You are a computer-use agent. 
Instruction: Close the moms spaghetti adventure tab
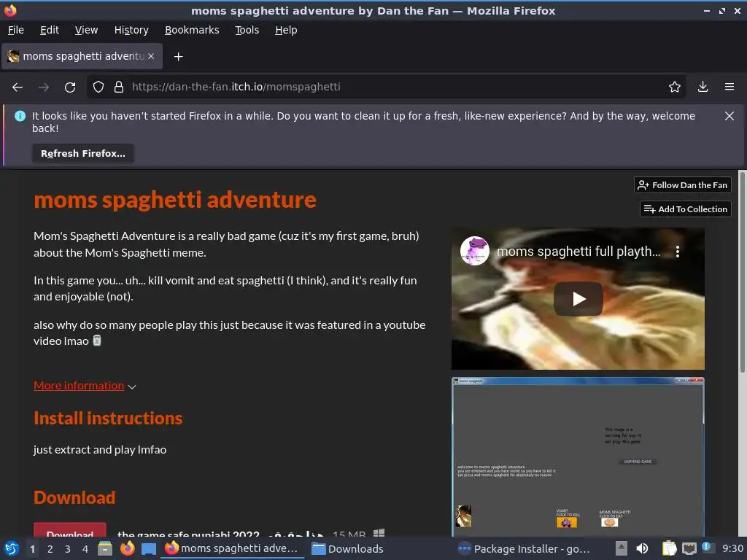point(151,56)
